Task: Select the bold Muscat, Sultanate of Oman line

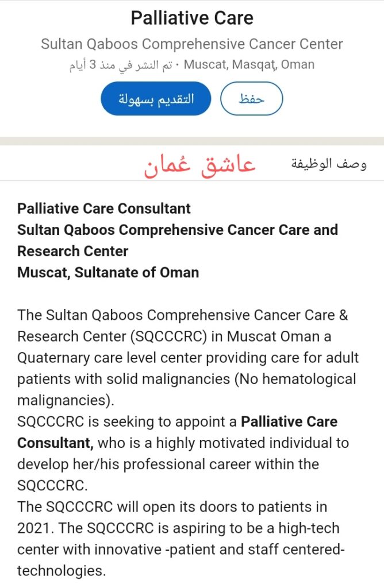Action: point(108,273)
